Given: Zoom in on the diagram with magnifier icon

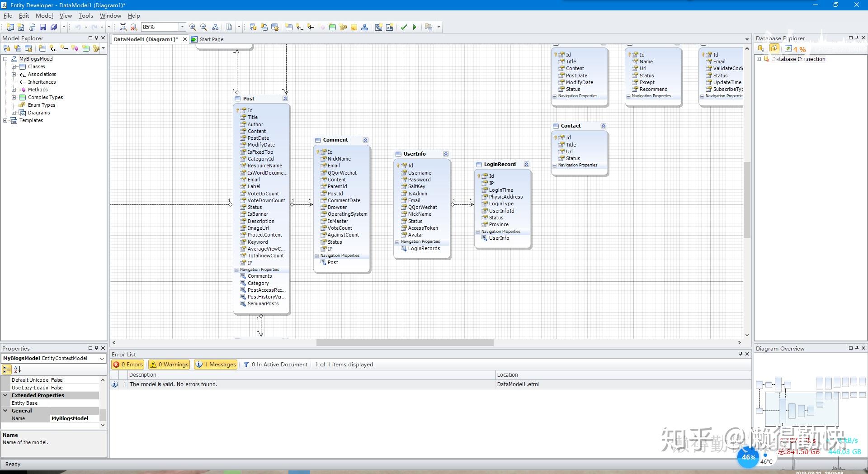Looking at the screenshot, I should pos(193,27).
